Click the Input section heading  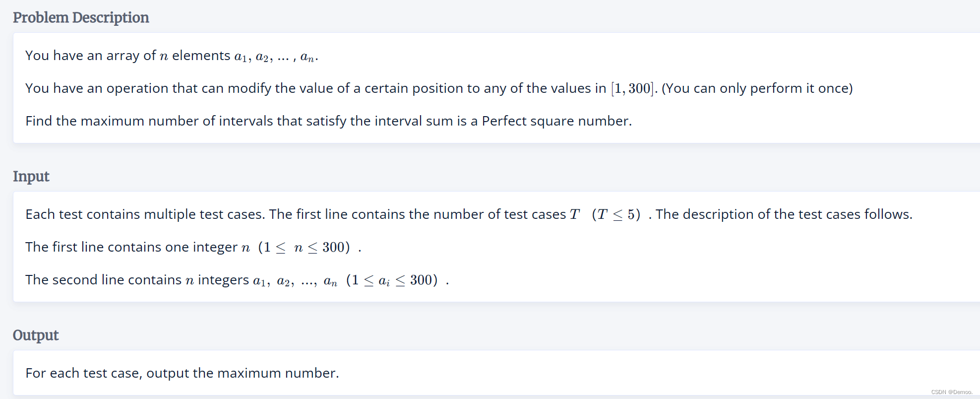point(31,176)
